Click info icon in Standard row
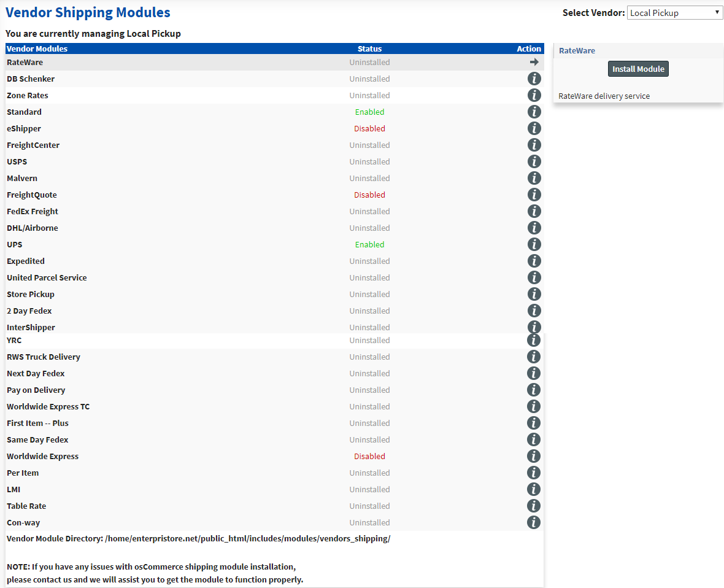Image resolution: width=724 pixels, height=588 pixels. (x=534, y=112)
